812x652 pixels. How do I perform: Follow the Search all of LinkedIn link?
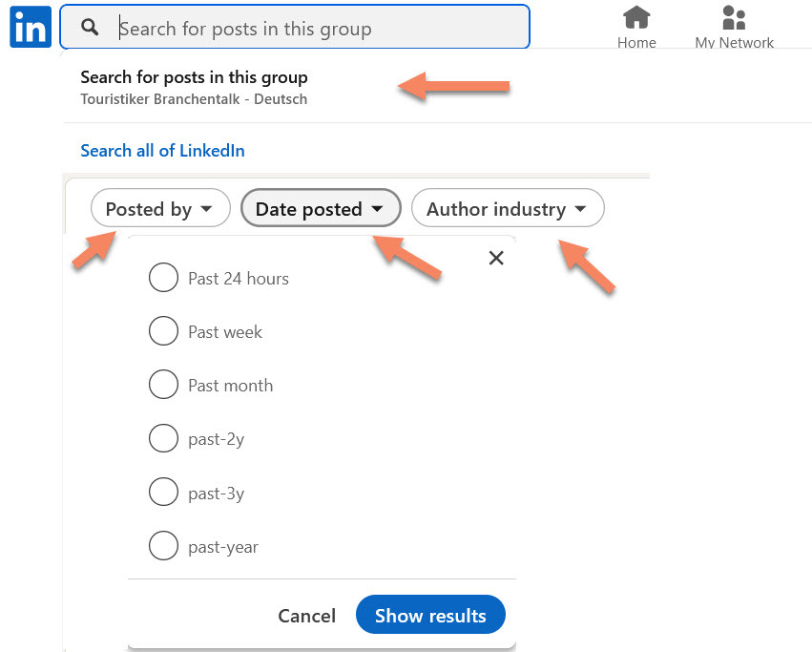click(162, 151)
